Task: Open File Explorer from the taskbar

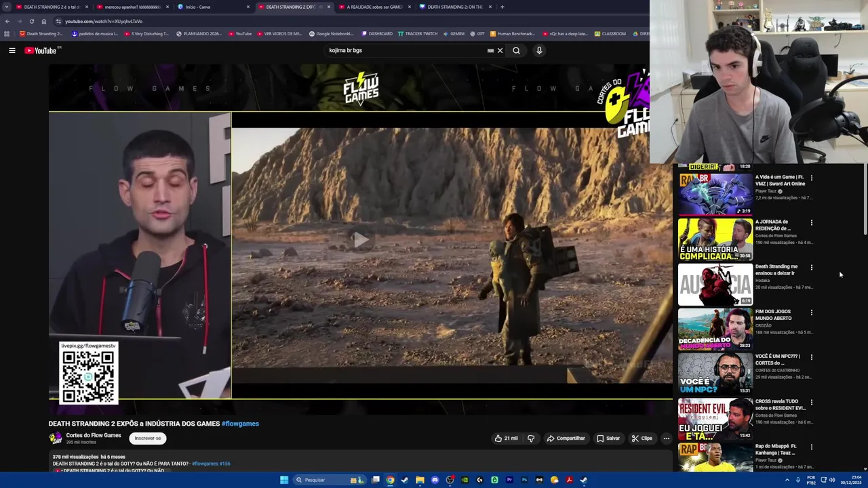Action: tap(420, 480)
